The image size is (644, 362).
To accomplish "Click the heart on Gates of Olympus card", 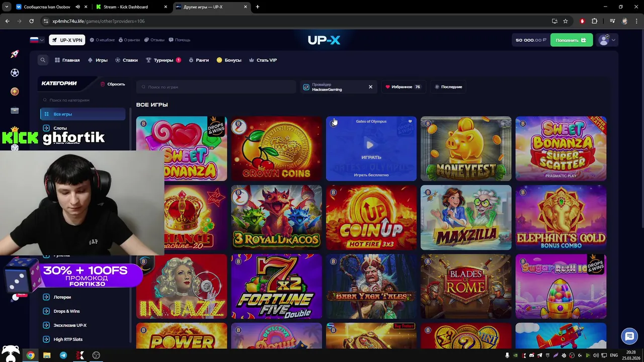I will pos(410,121).
